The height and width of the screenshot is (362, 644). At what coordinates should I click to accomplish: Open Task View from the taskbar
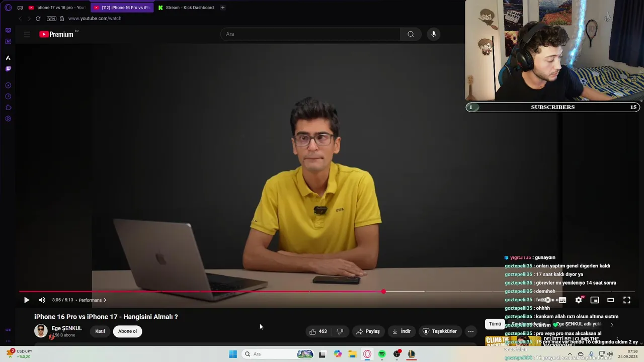click(x=323, y=354)
